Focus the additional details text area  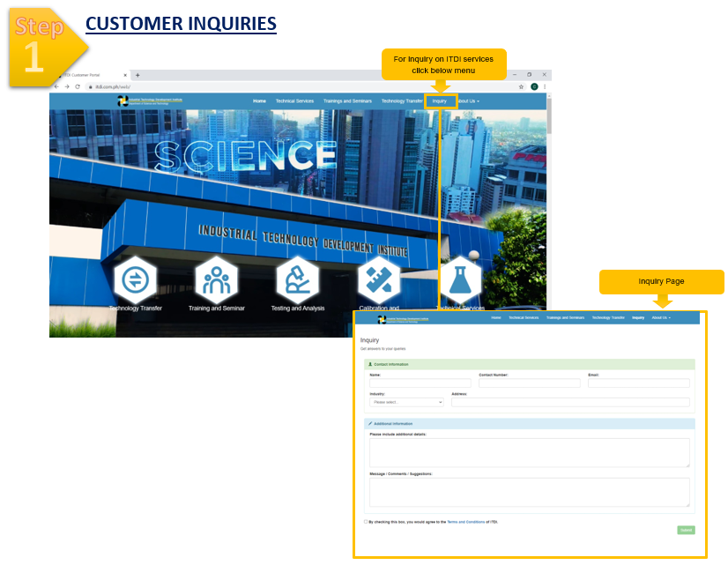coord(530,453)
